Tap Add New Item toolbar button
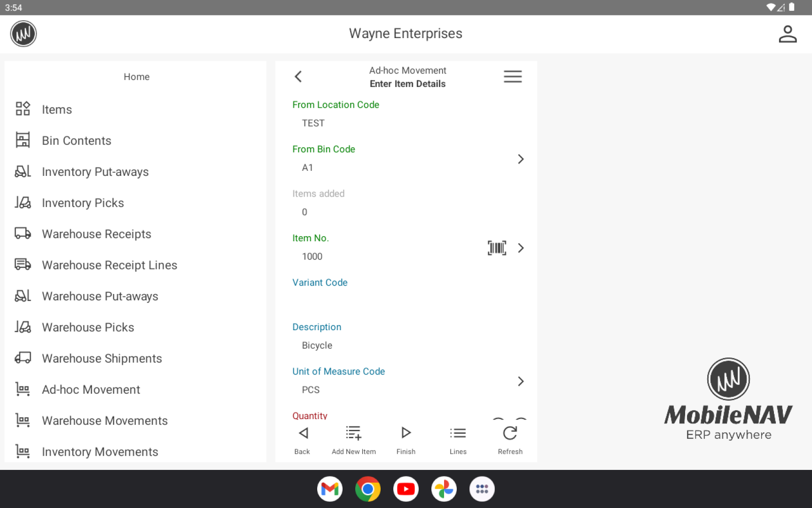812x508 pixels. click(x=354, y=440)
